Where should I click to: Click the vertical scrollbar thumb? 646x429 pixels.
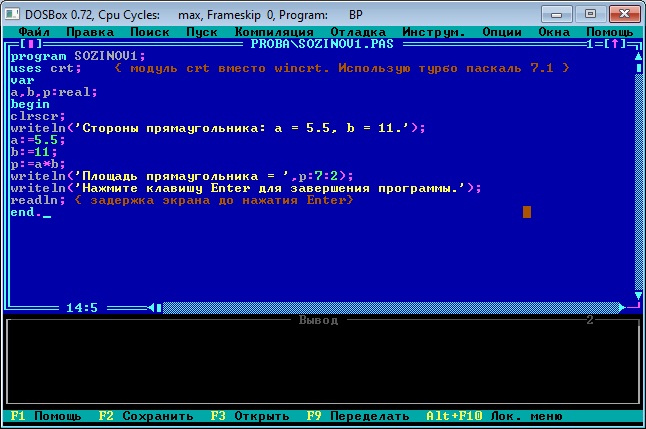[x=638, y=68]
